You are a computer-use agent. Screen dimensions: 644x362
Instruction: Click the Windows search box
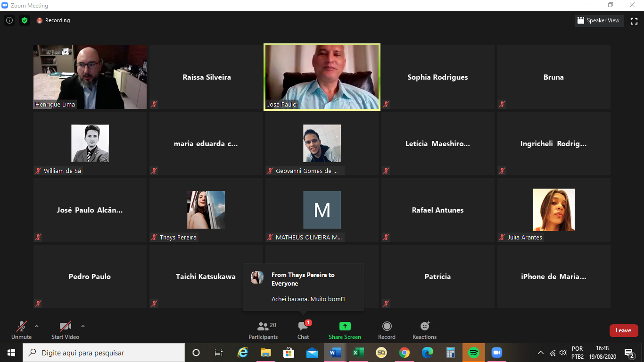click(104, 353)
